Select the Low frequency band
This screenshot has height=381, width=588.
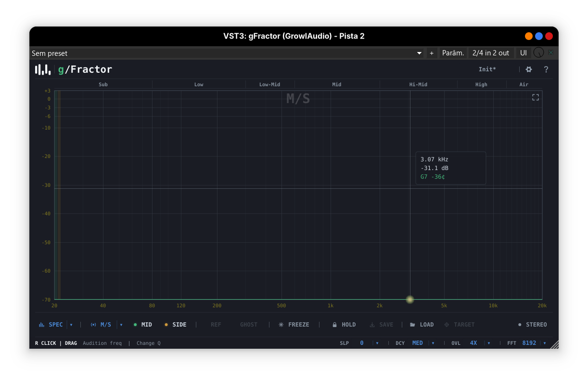click(199, 84)
